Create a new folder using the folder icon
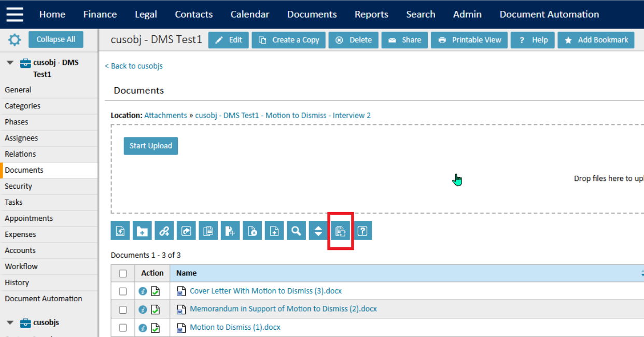 pyautogui.click(x=142, y=230)
